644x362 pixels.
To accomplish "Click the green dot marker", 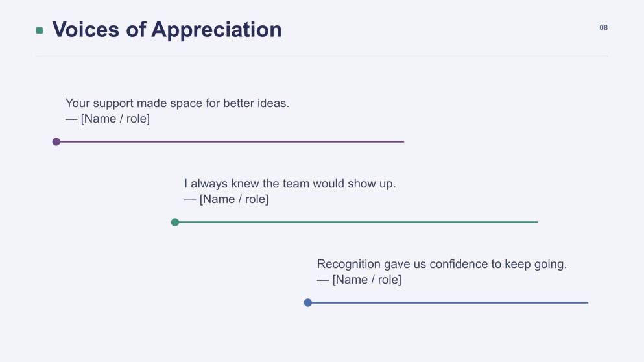I will click(x=175, y=223).
